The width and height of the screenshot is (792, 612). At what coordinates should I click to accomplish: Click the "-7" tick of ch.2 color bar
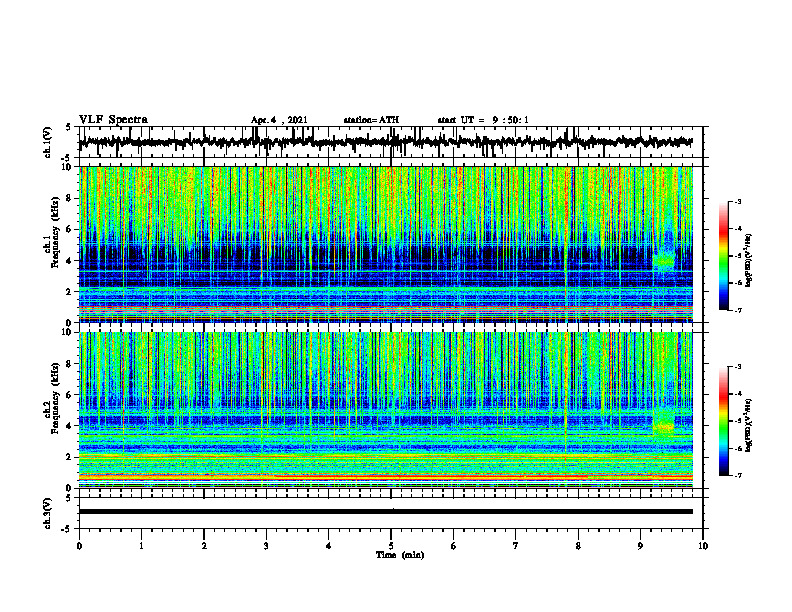click(x=737, y=475)
